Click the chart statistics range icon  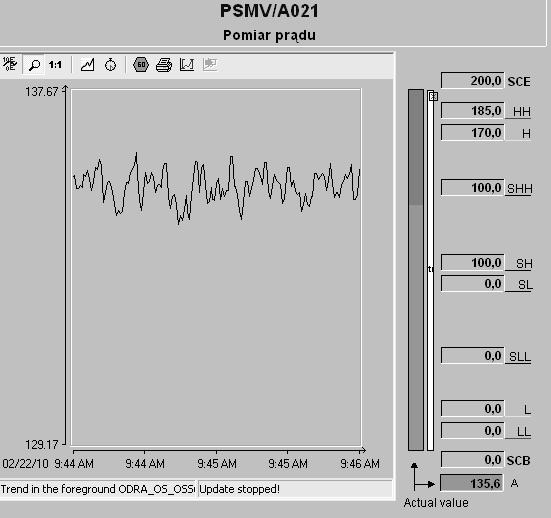click(187, 65)
